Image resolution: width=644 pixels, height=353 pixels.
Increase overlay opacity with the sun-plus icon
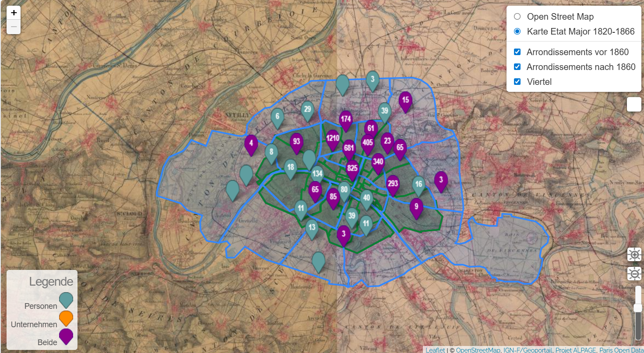click(634, 255)
